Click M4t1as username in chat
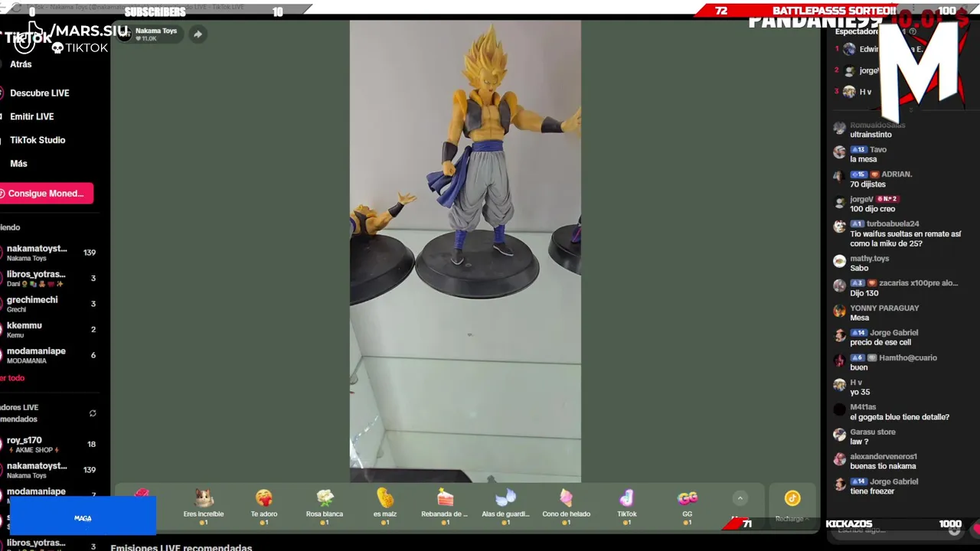This screenshot has height=551, width=980. coord(863,407)
